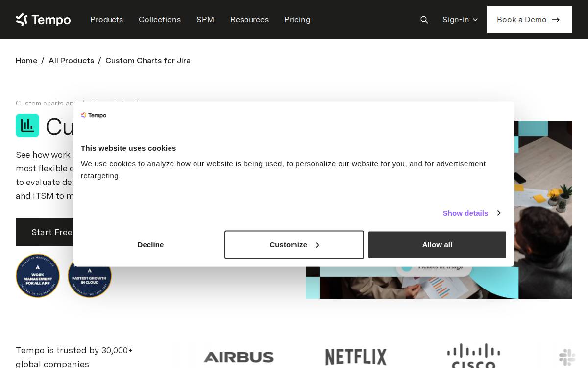
Task: Click the Book a Demo button
Action: pos(530,20)
